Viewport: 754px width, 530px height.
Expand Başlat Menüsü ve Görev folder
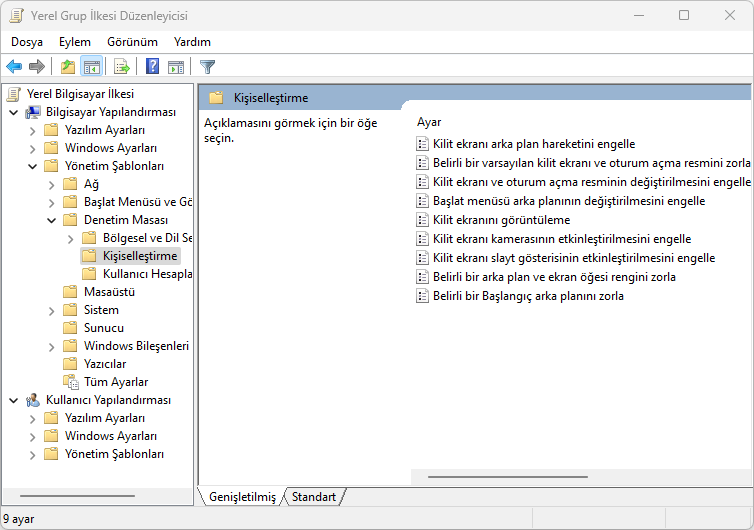[x=51, y=202]
